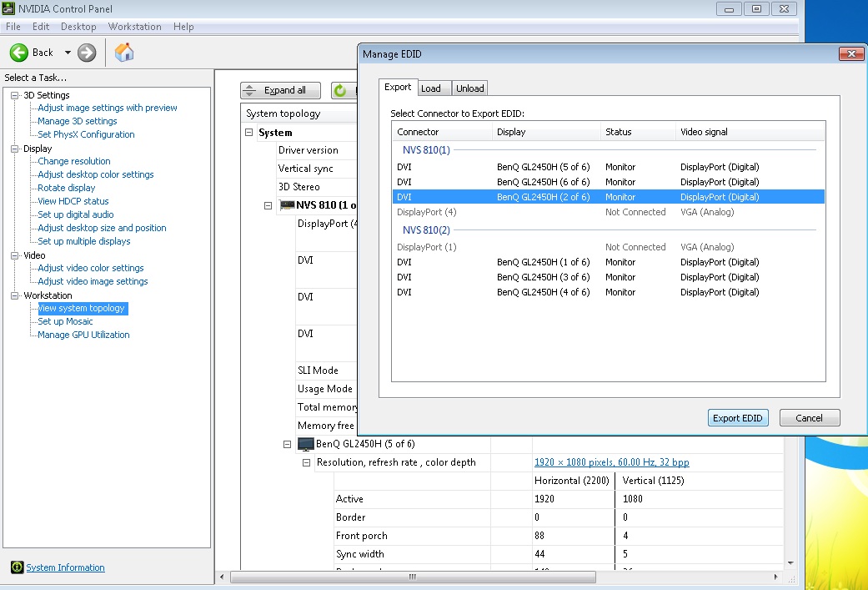Collapse the Display tree node

click(x=15, y=149)
